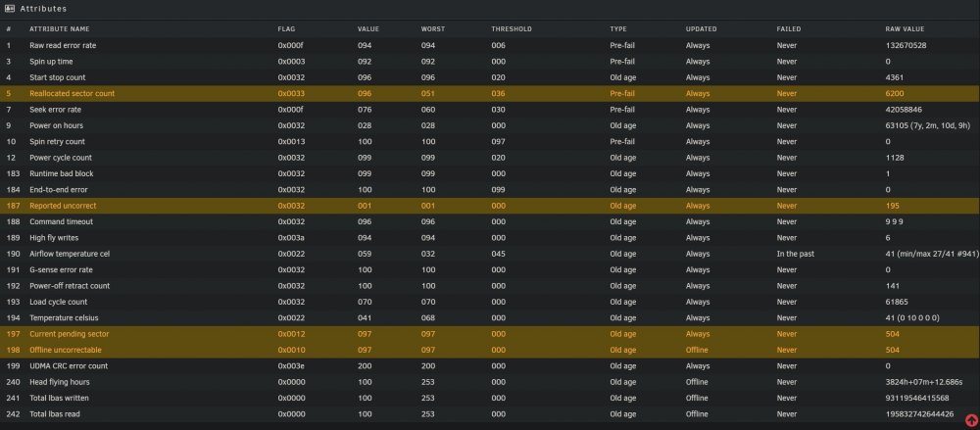Click raw value 1128 for power cycles
Viewport: 980px width, 430px height.
click(x=895, y=158)
